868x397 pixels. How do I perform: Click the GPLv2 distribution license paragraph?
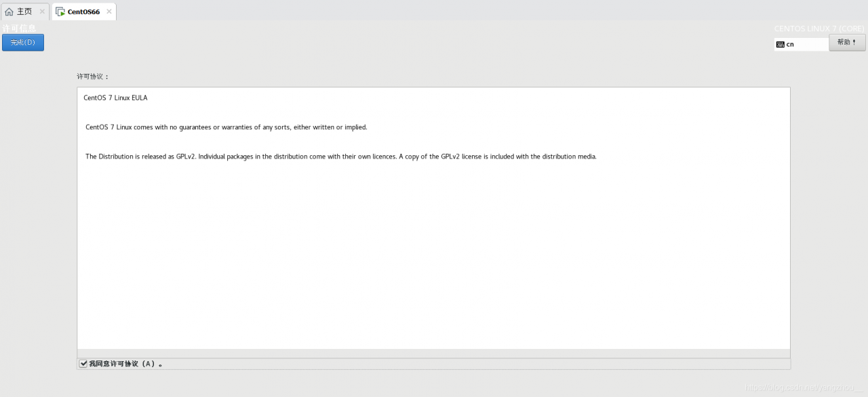(340, 156)
